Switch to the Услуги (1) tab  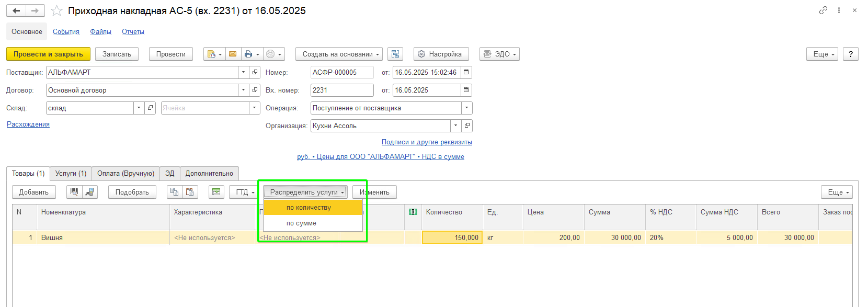(x=71, y=174)
